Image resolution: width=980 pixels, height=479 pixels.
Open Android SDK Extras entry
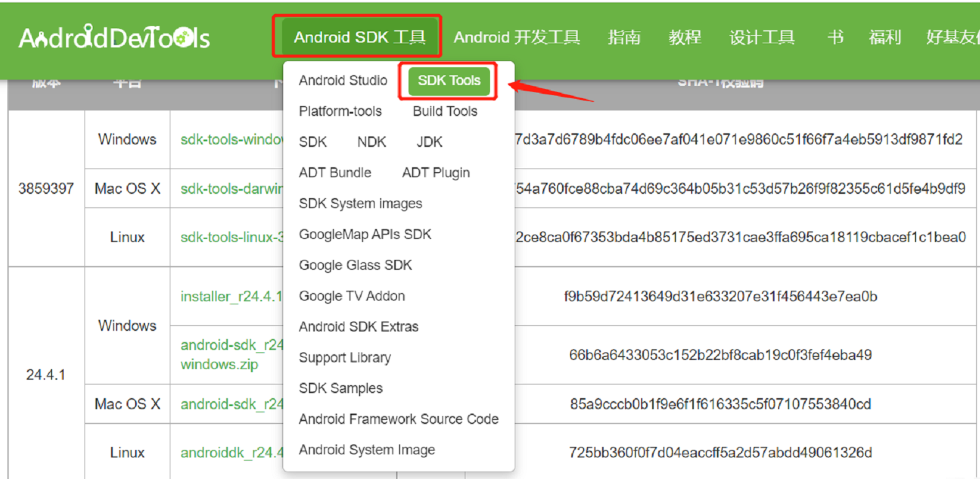pos(359,327)
